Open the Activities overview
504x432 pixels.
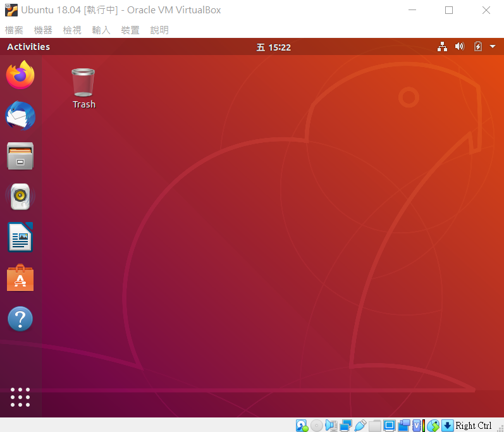28,47
